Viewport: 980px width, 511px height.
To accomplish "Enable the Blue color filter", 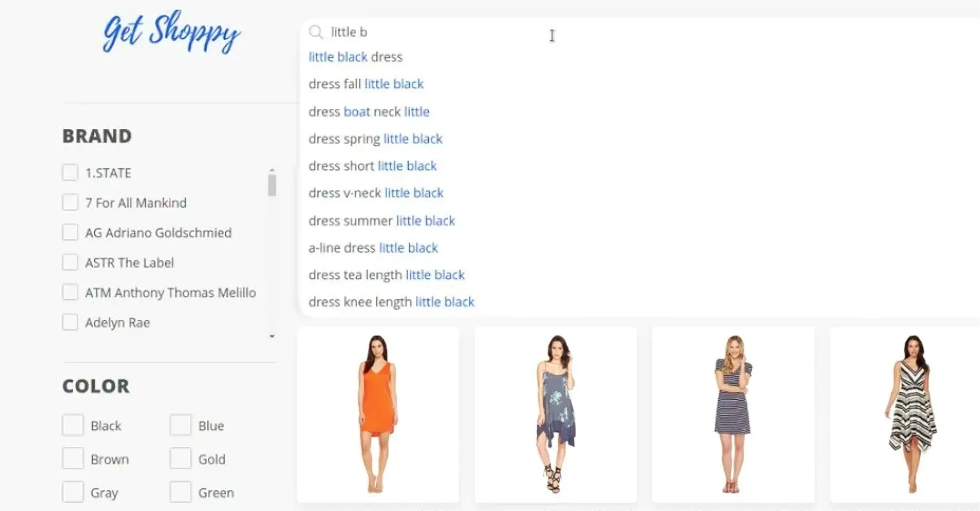I will 180,425.
